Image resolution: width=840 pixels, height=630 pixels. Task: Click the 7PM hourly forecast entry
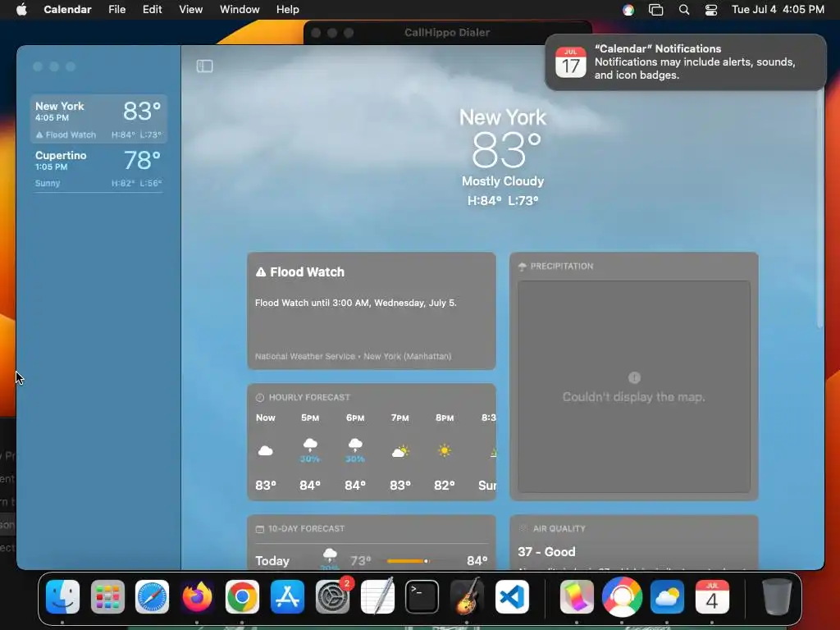400,452
